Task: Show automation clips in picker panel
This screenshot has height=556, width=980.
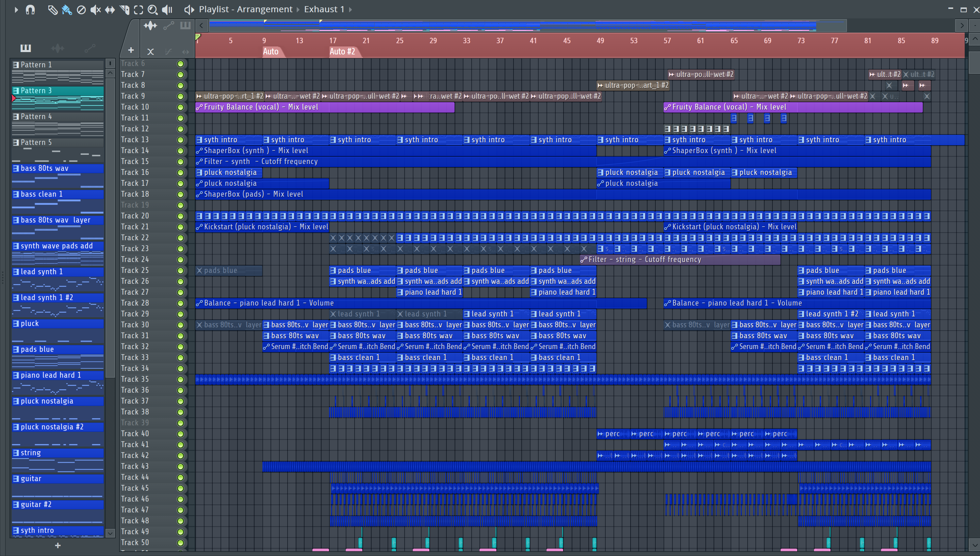Action: pos(90,48)
